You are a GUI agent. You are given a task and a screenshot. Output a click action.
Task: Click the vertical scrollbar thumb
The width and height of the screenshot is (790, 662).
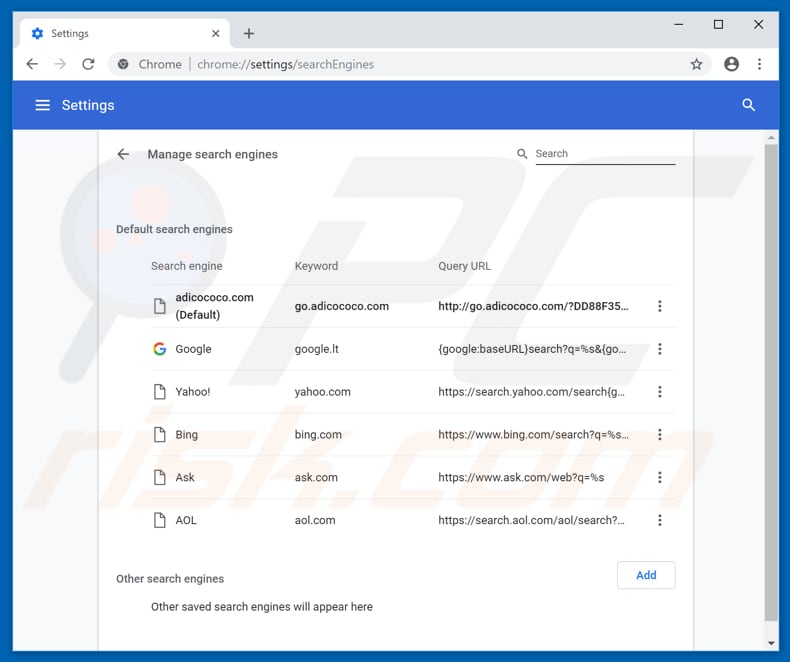[x=771, y=383]
